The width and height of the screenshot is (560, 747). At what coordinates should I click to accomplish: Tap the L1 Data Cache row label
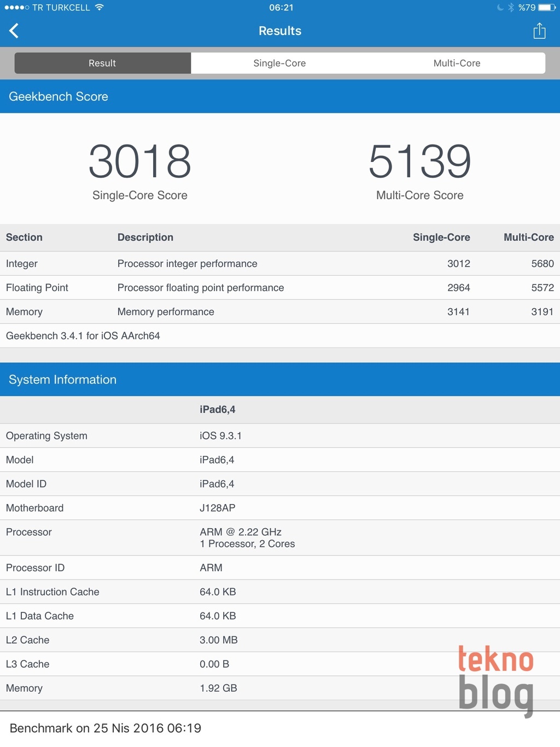click(x=40, y=616)
